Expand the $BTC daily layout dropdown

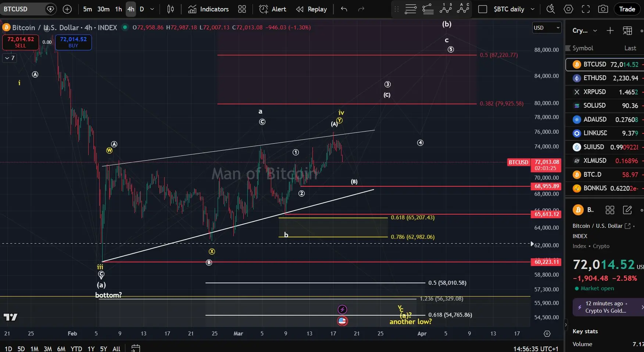point(533,9)
